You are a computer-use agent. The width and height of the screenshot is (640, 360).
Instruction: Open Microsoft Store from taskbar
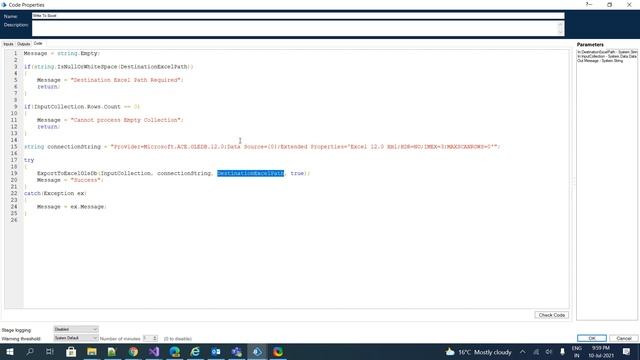tap(71, 351)
